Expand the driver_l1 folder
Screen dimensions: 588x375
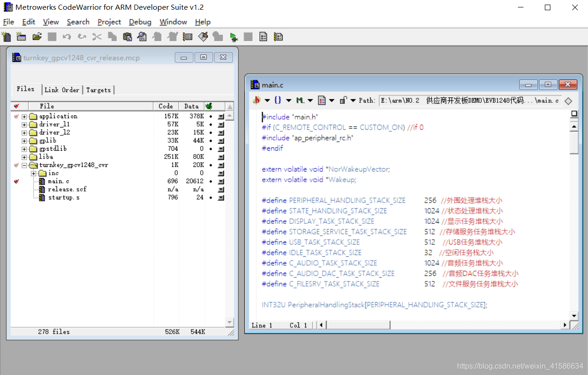[x=25, y=124]
